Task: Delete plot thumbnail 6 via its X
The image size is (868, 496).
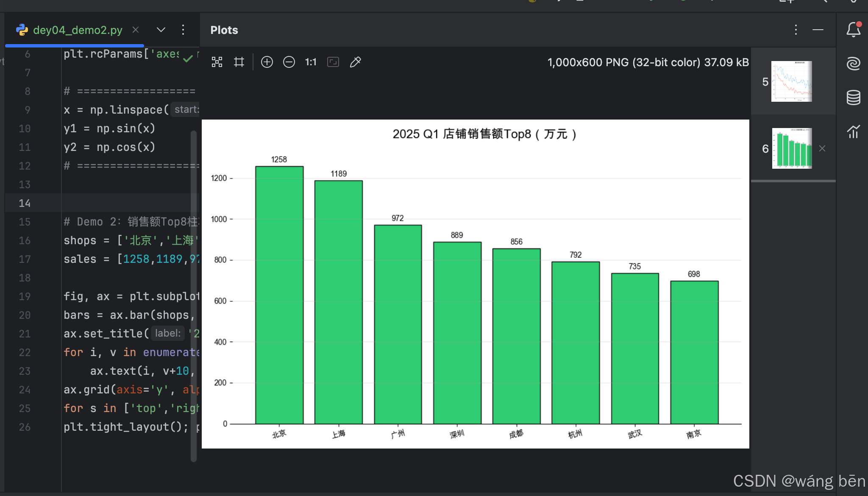Action: coord(822,148)
